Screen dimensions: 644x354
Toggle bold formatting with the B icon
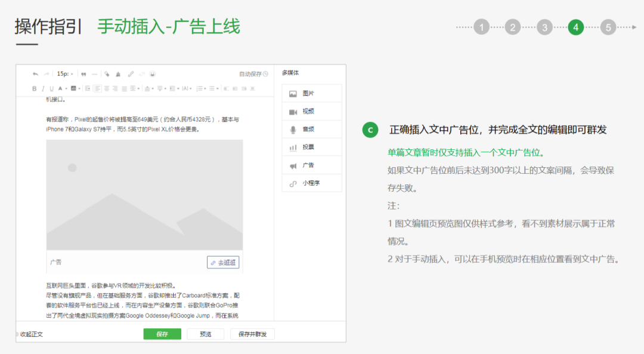[x=34, y=88]
